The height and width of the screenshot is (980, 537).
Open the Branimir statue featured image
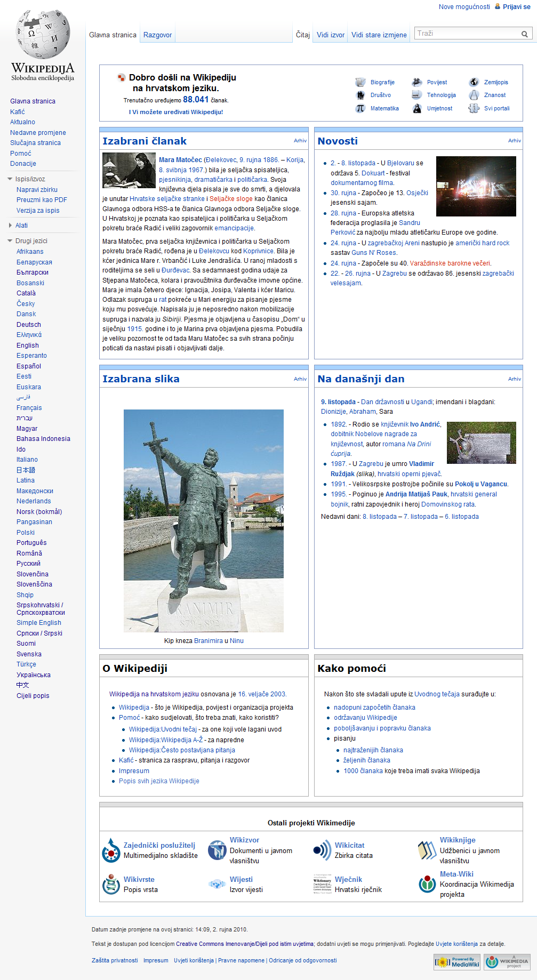(x=204, y=521)
